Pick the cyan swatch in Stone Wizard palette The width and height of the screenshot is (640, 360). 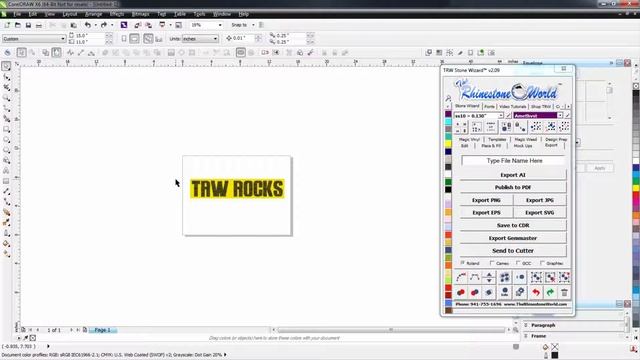(448, 121)
